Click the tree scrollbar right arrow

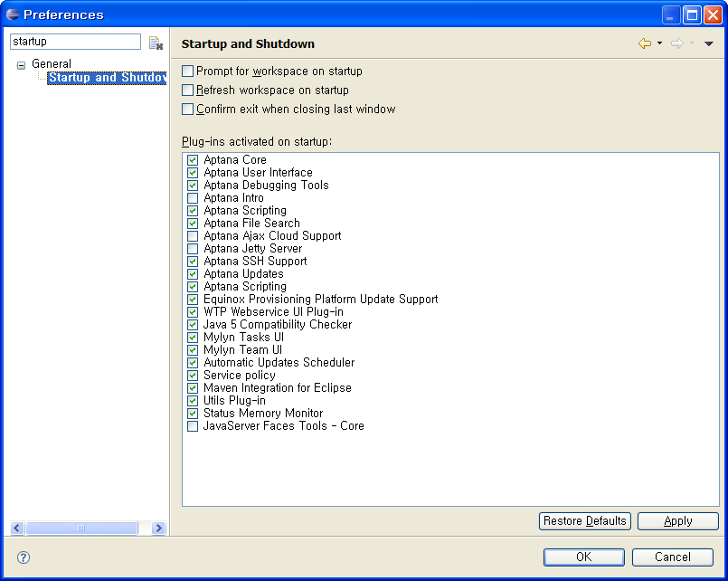click(159, 528)
